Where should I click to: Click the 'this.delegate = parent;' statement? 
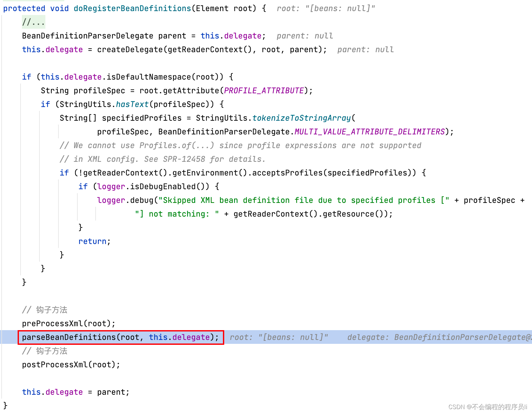point(76,392)
